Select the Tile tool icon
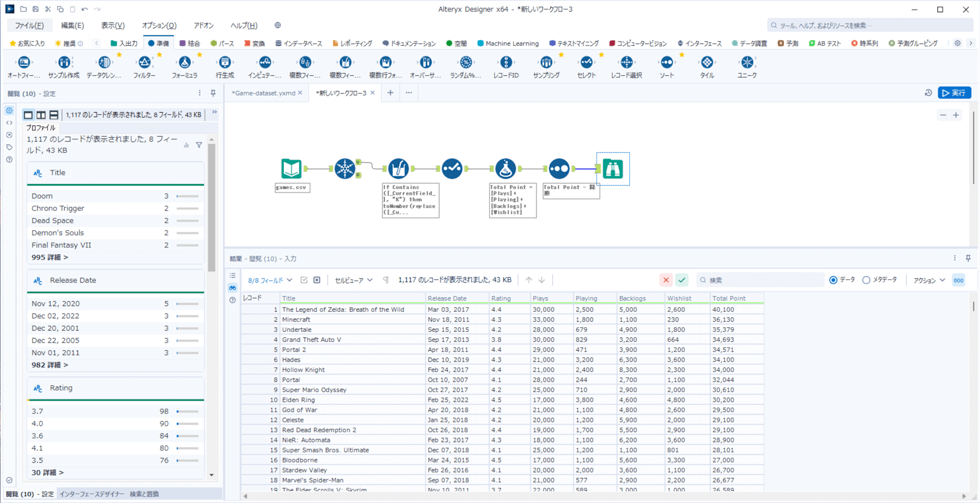 pos(707,62)
